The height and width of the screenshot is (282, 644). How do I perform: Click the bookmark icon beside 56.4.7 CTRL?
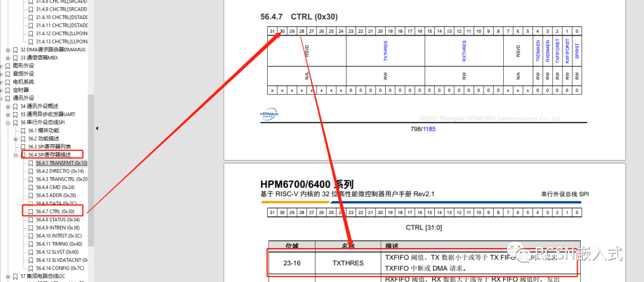pos(31,212)
